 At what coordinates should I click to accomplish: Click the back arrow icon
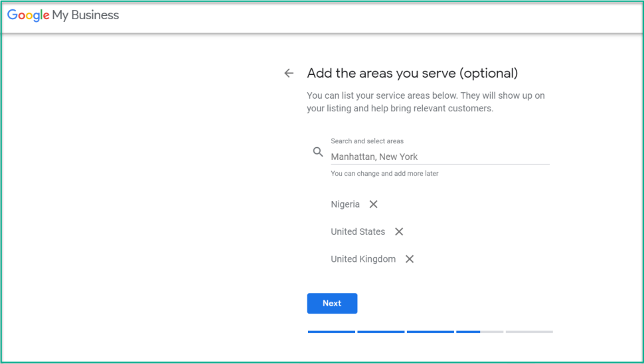(x=289, y=74)
